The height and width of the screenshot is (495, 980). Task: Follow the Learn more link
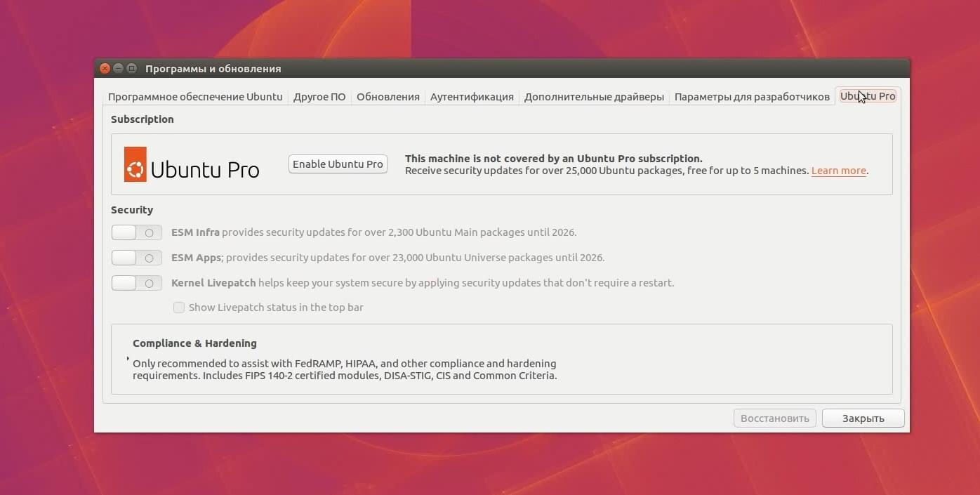click(x=839, y=171)
